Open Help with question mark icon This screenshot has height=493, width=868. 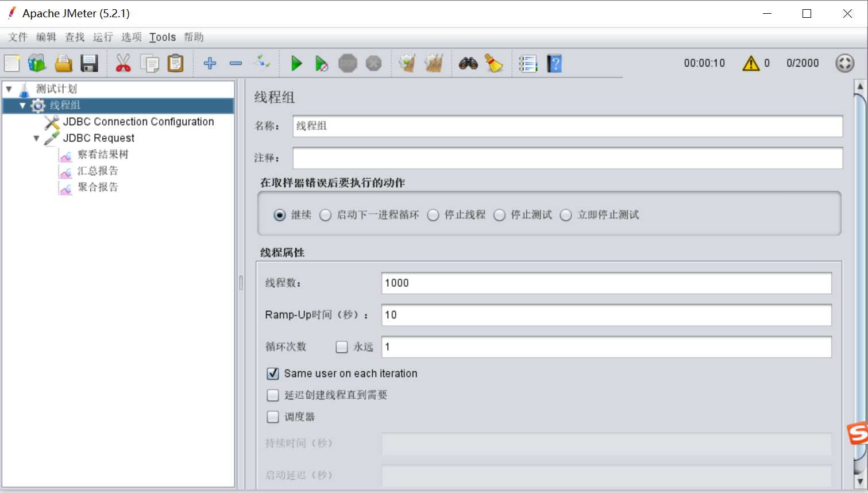554,63
